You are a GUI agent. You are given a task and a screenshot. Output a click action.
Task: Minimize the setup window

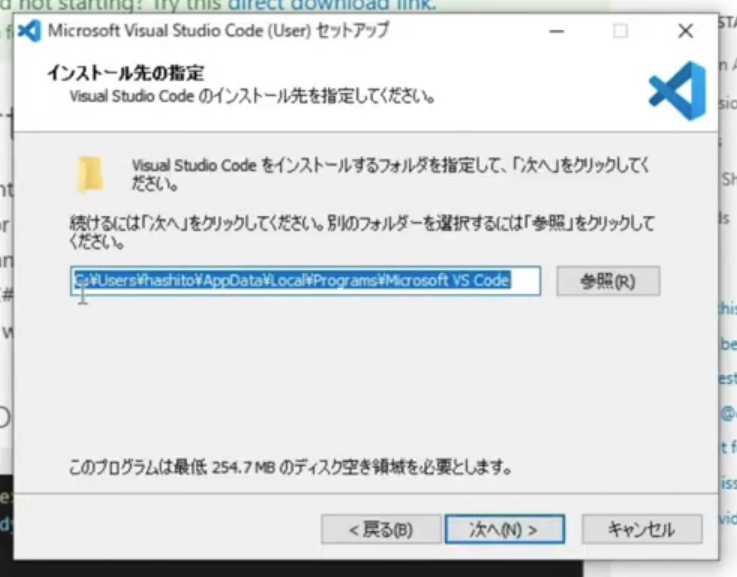(x=556, y=31)
